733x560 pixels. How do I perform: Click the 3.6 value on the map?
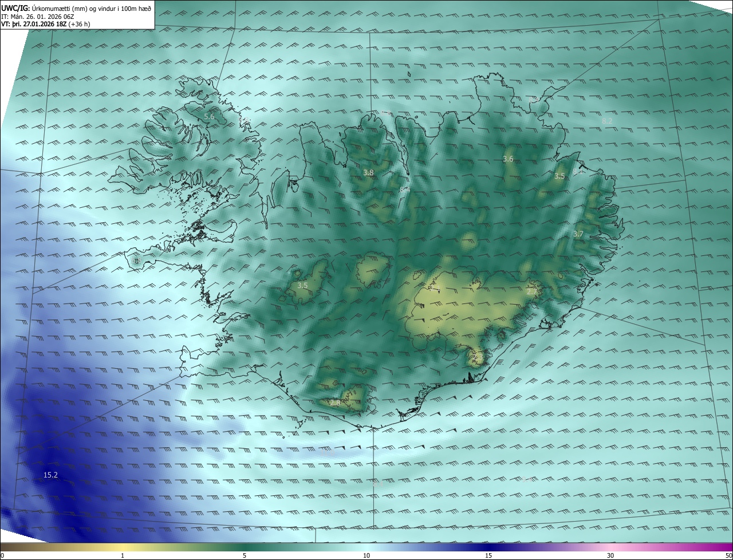[x=508, y=159]
